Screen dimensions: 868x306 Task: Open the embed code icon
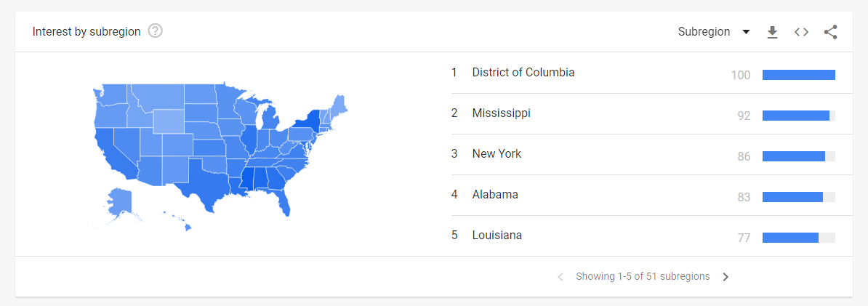coord(801,32)
